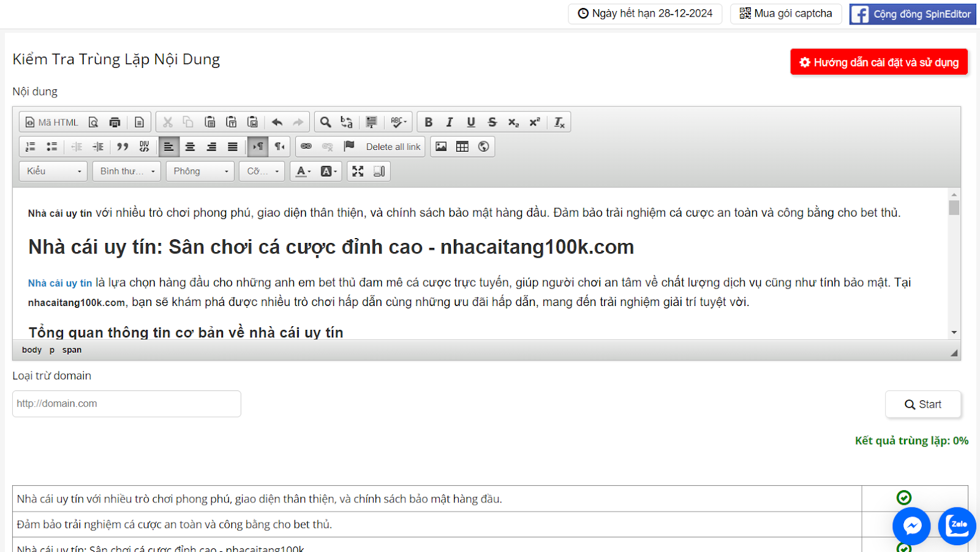Open the Zalo chat bubble
The width and height of the screenshot is (980, 552).
pyautogui.click(x=957, y=526)
